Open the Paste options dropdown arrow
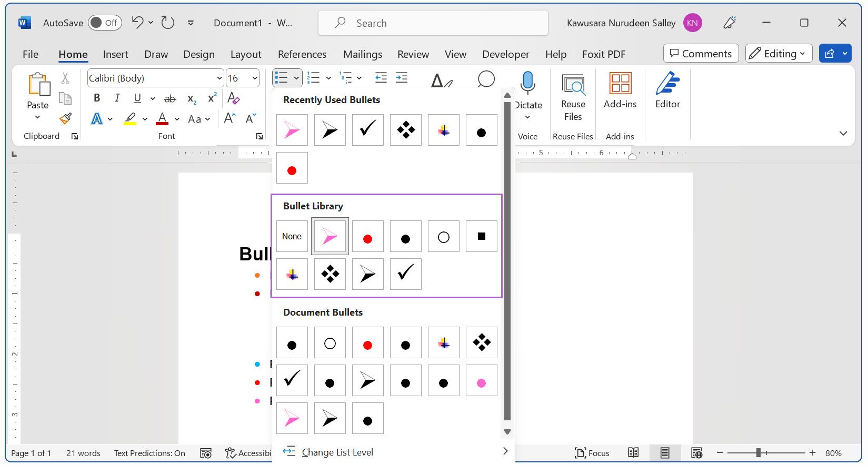Image resolution: width=868 pixels, height=465 pixels. point(37,117)
